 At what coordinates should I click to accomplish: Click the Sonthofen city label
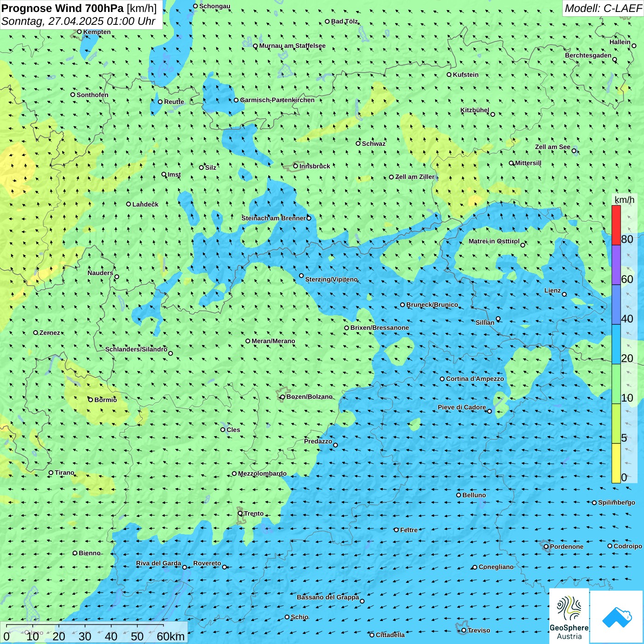tap(92, 95)
